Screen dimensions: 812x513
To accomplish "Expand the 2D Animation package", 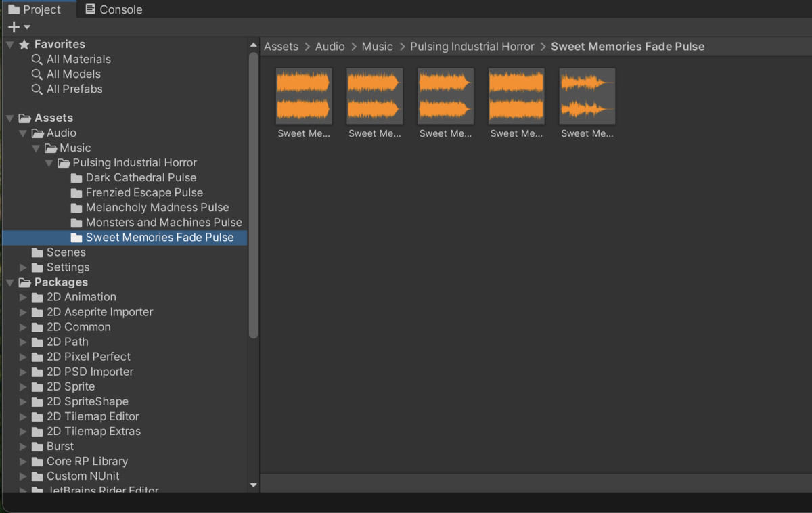I will coord(23,297).
